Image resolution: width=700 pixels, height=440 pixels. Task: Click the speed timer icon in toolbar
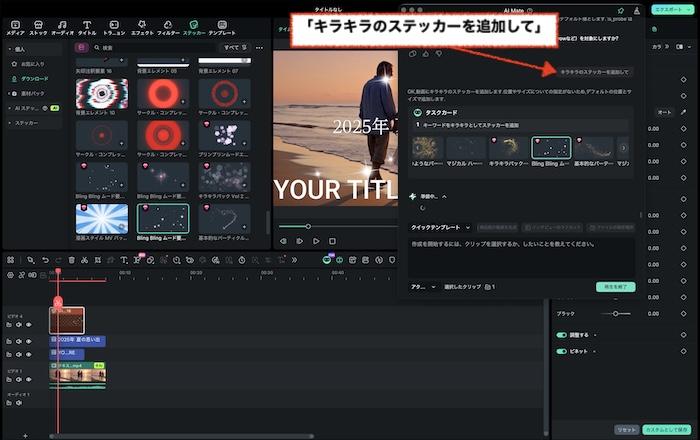tap(242, 260)
